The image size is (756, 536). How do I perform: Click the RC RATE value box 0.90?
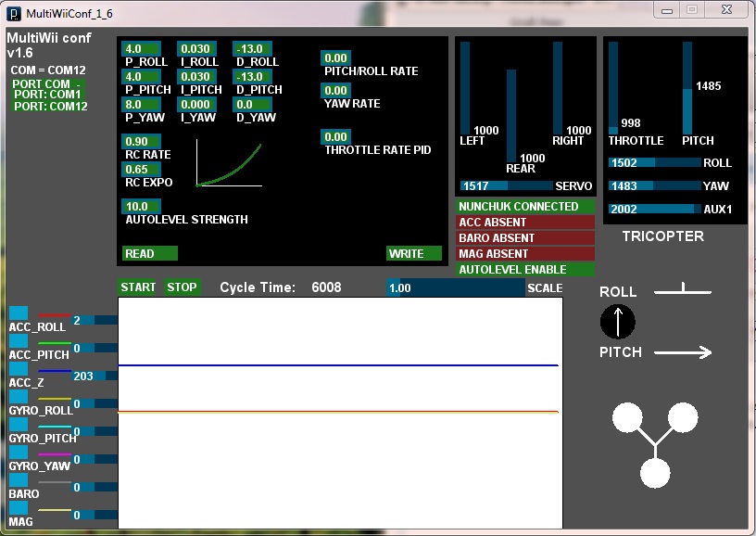[x=141, y=141]
